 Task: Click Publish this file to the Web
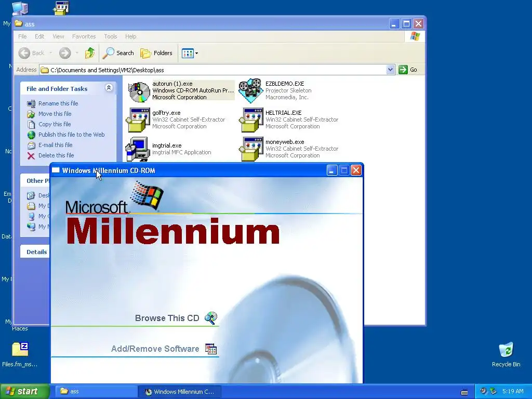tap(71, 135)
